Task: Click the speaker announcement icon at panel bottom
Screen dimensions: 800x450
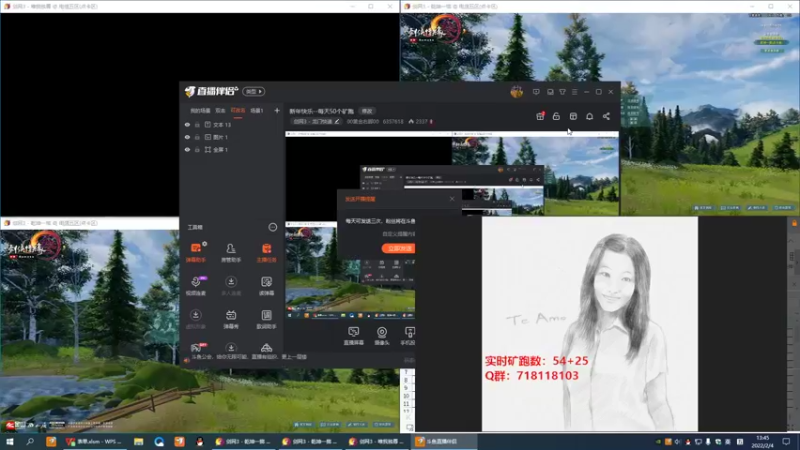Action: click(187, 360)
